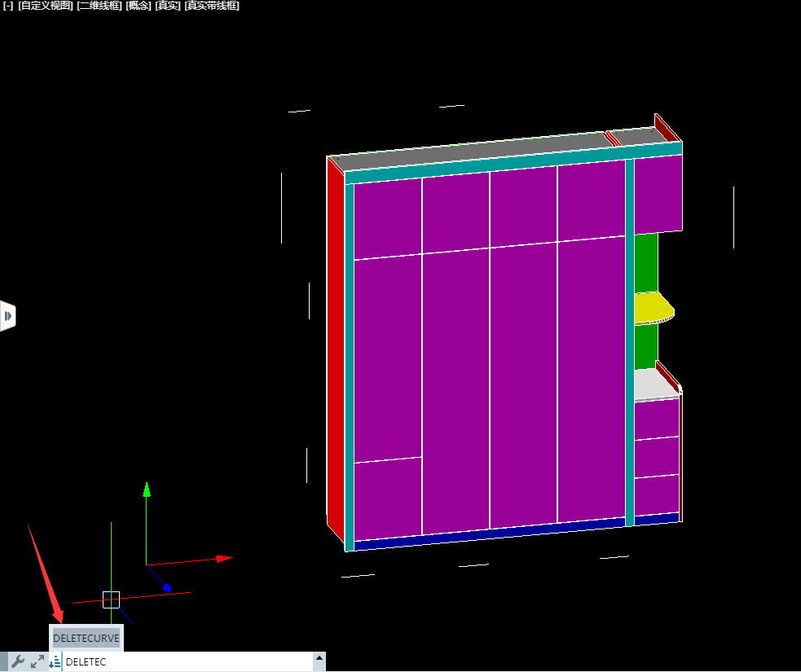The width and height of the screenshot is (801, 672).
Task: Open the [自定义视图] view menu
Action: pos(46,6)
